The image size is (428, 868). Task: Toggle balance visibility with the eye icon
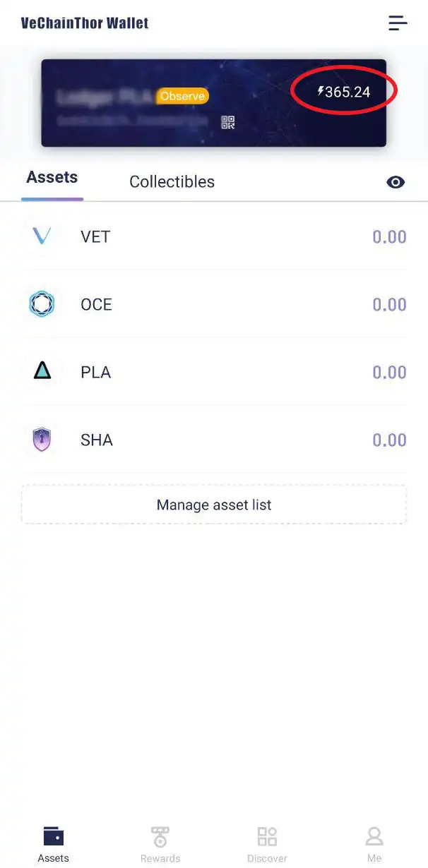coord(396,182)
